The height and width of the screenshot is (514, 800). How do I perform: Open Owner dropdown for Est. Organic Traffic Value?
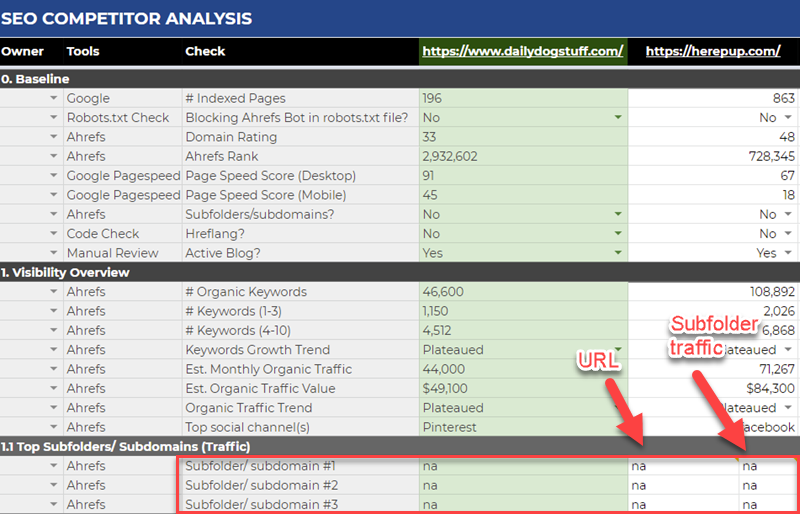pyautogui.click(x=53, y=389)
